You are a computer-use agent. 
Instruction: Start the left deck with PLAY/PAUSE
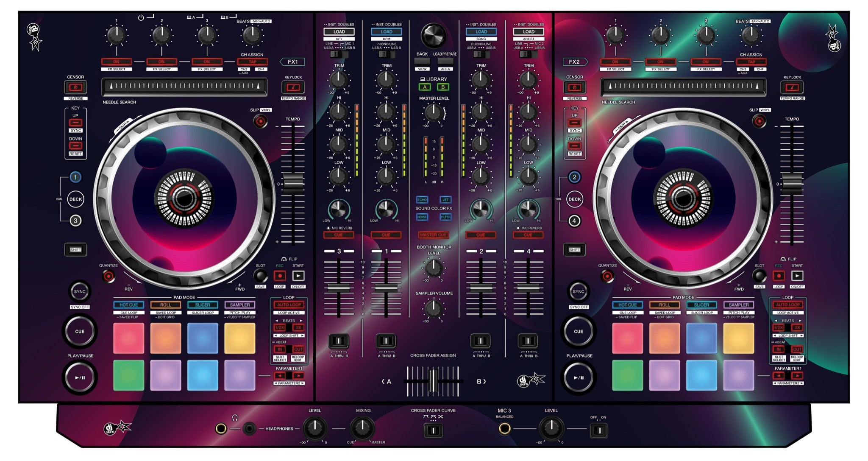tap(80, 377)
